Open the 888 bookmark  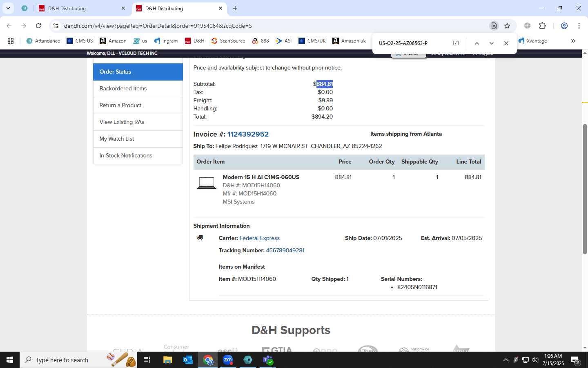[261, 41]
